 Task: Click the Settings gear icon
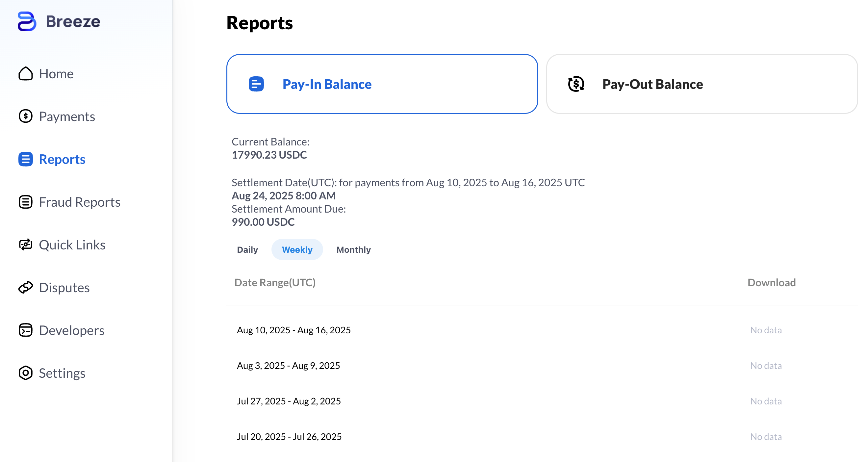(26, 373)
